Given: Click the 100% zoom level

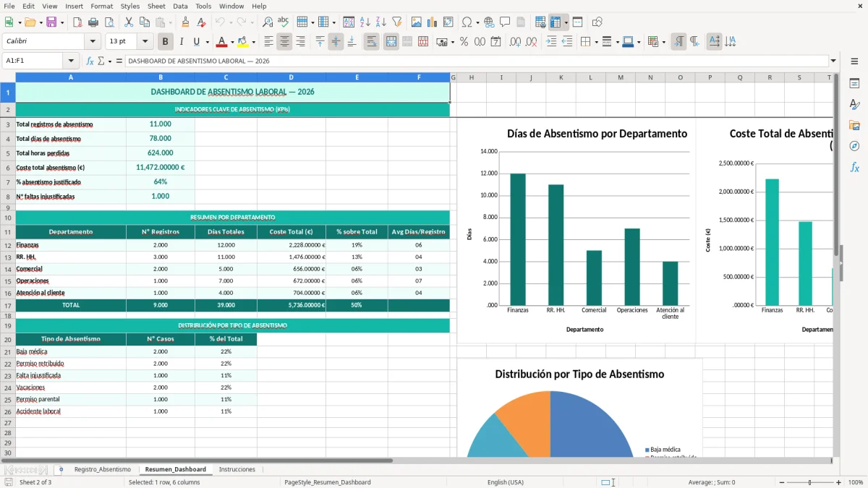Looking at the screenshot, I should 856,482.
